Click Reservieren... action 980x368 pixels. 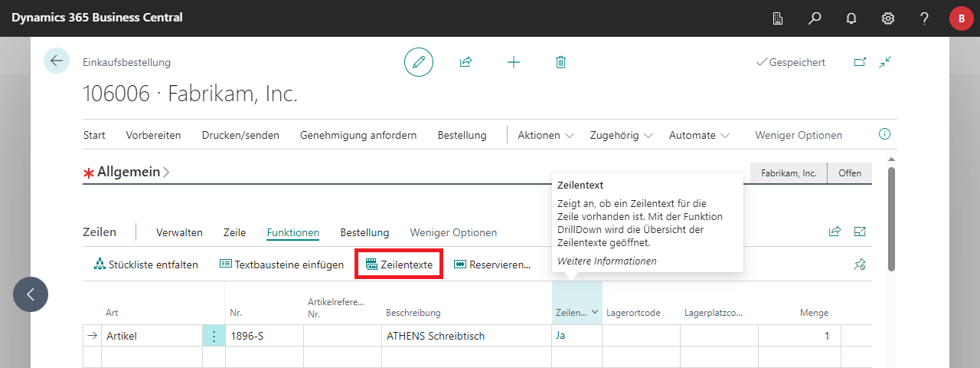[492, 264]
